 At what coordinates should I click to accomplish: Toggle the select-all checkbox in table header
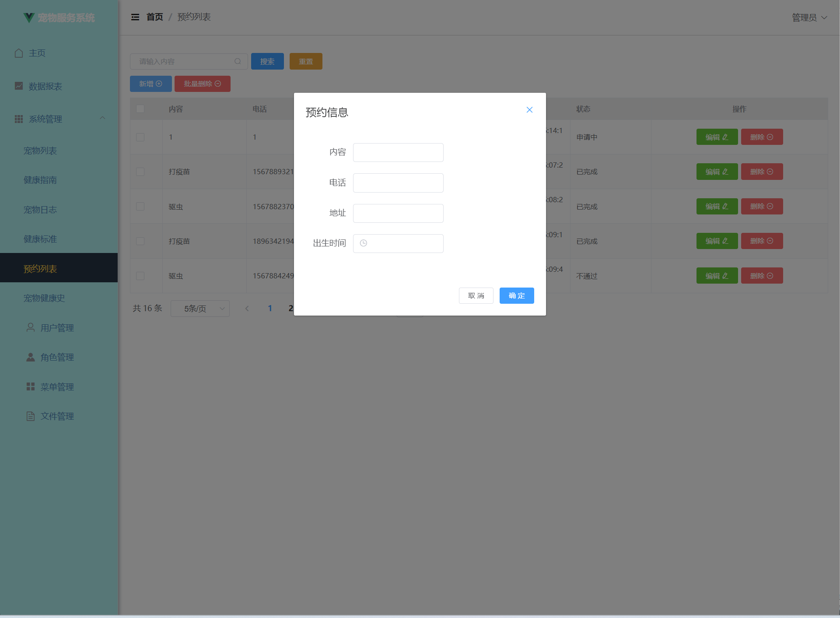[140, 109]
